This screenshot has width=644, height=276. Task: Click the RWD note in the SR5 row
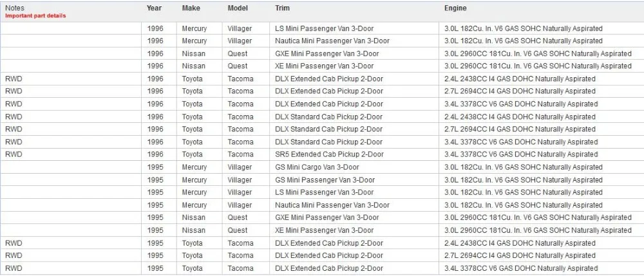click(x=14, y=154)
